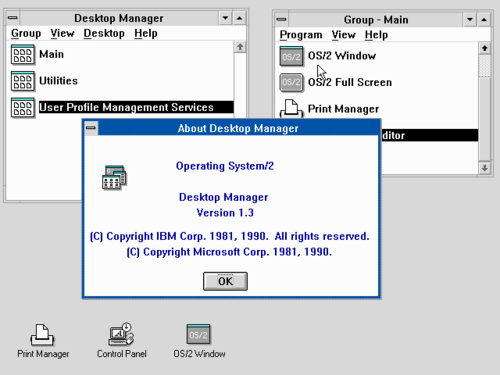The width and height of the screenshot is (500, 375).
Task: Open the Group - Main system menu box
Action: pyautogui.click(x=282, y=20)
